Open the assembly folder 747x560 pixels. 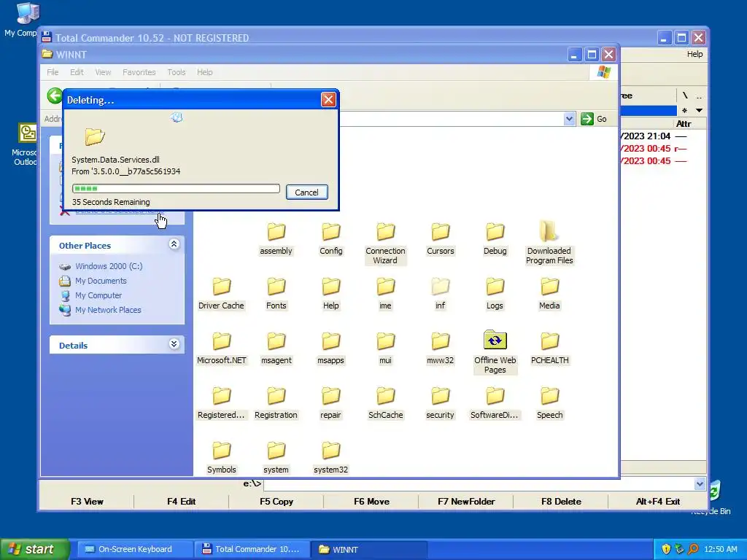click(276, 239)
